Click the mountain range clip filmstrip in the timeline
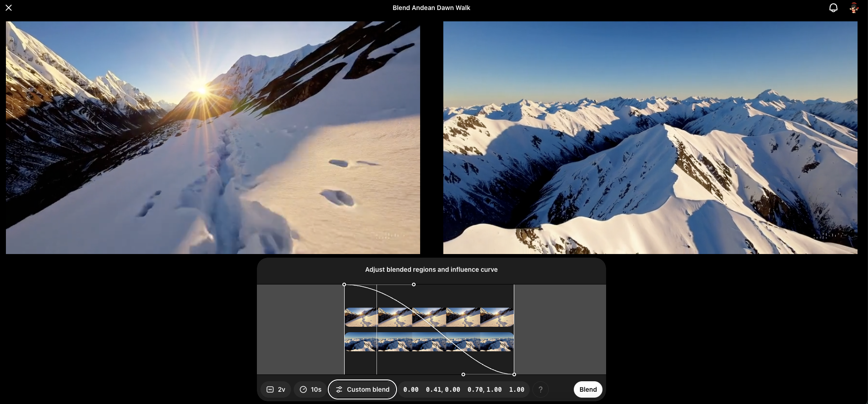The width and height of the screenshot is (868, 404). click(429, 342)
